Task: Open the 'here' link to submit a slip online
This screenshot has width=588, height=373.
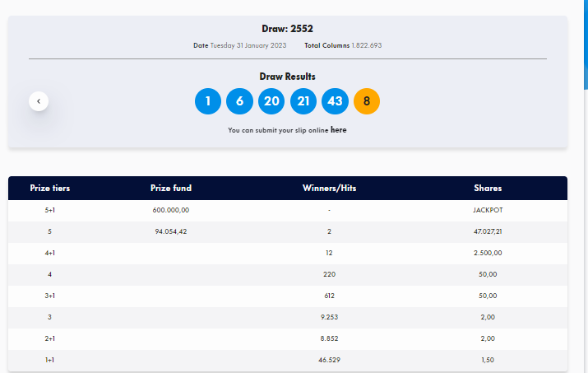Action: (338, 130)
